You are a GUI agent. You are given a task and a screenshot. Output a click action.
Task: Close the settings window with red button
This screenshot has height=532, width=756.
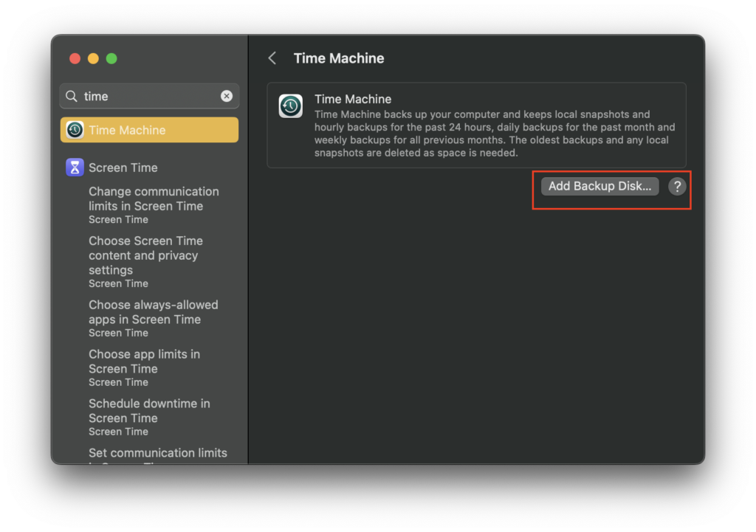click(75, 58)
